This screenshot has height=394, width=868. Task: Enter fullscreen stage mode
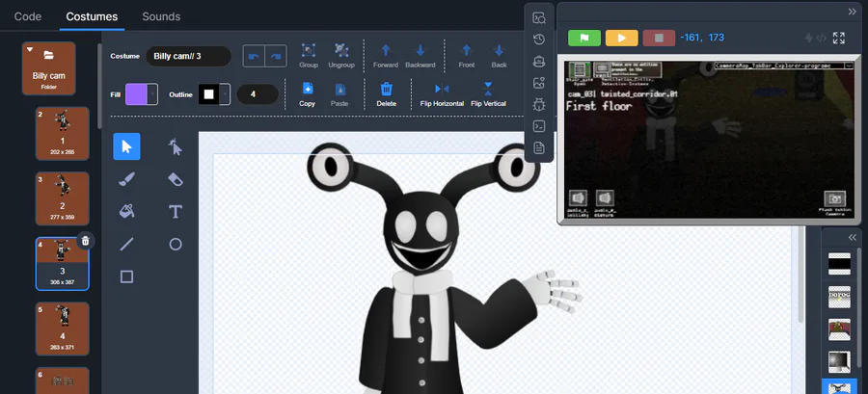pyautogui.click(x=839, y=38)
